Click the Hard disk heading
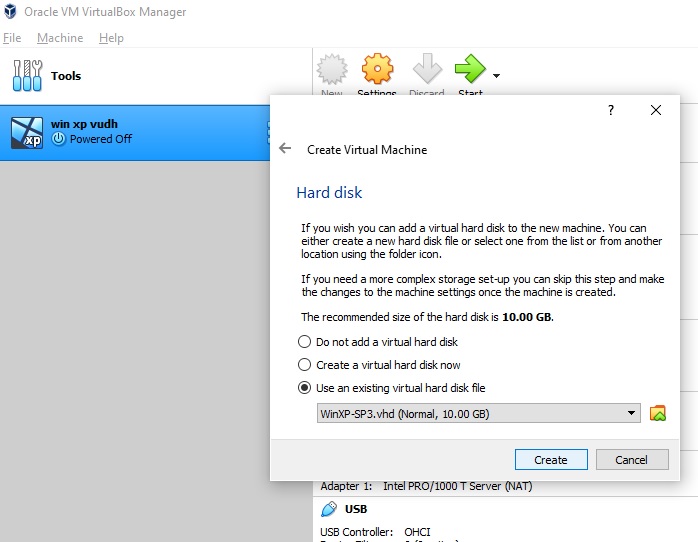The height and width of the screenshot is (542, 698). [x=329, y=193]
